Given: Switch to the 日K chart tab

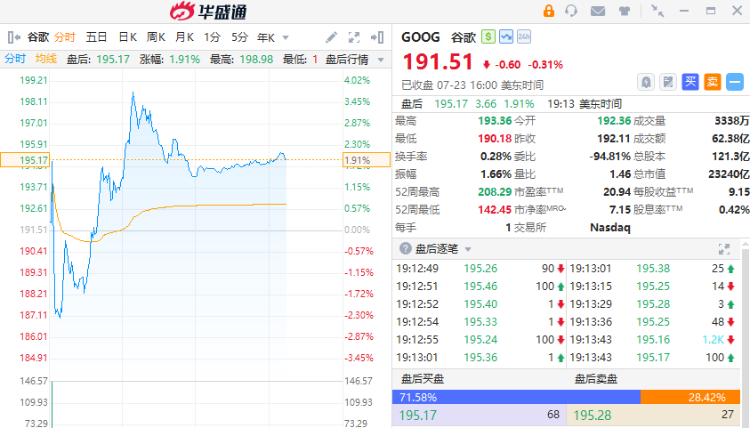Looking at the screenshot, I should point(128,37).
